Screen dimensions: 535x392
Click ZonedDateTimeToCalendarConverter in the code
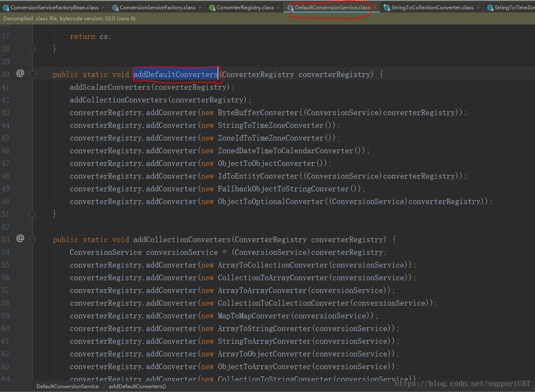(286, 151)
